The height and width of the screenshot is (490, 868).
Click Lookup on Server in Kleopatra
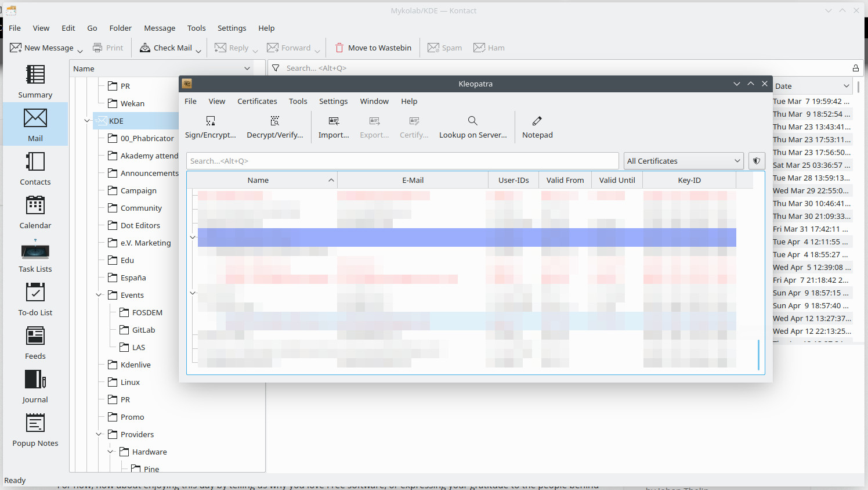click(473, 127)
